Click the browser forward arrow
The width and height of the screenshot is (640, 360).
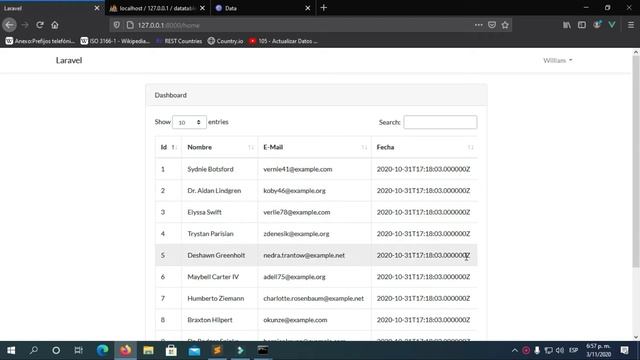25,25
